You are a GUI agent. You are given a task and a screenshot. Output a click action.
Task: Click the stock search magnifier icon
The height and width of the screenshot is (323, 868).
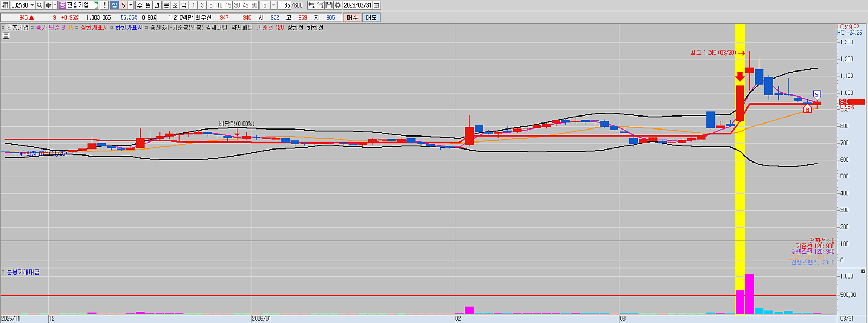40,5
